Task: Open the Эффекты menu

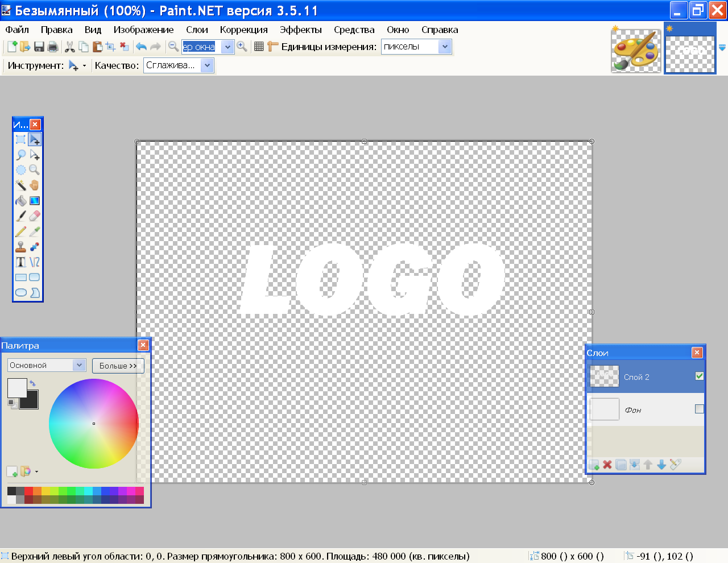Action: 300,30
